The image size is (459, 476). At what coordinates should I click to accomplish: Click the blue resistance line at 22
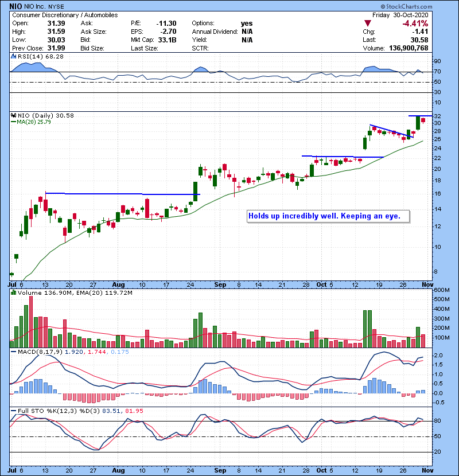pos(343,157)
